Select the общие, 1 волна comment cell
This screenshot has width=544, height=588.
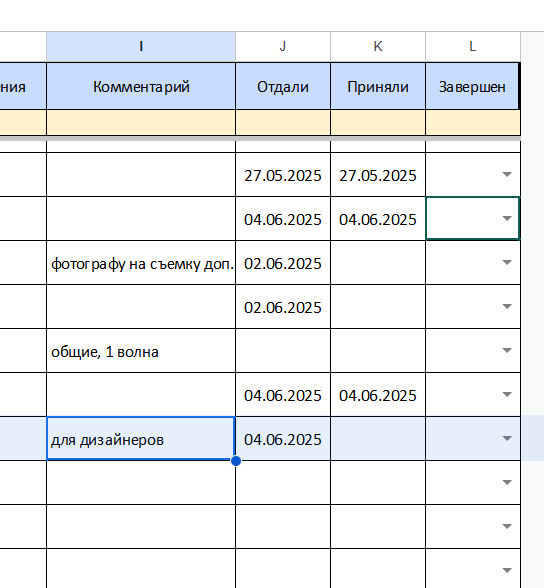tap(141, 351)
